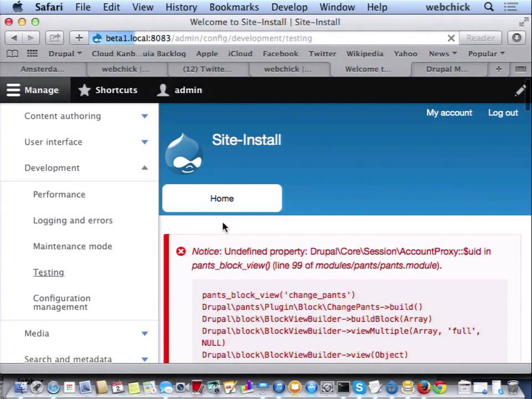The width and height of the screenshot is (532, 399).
Task: Open the File menu
Action: pyautogui.click(x=83, y=7)
